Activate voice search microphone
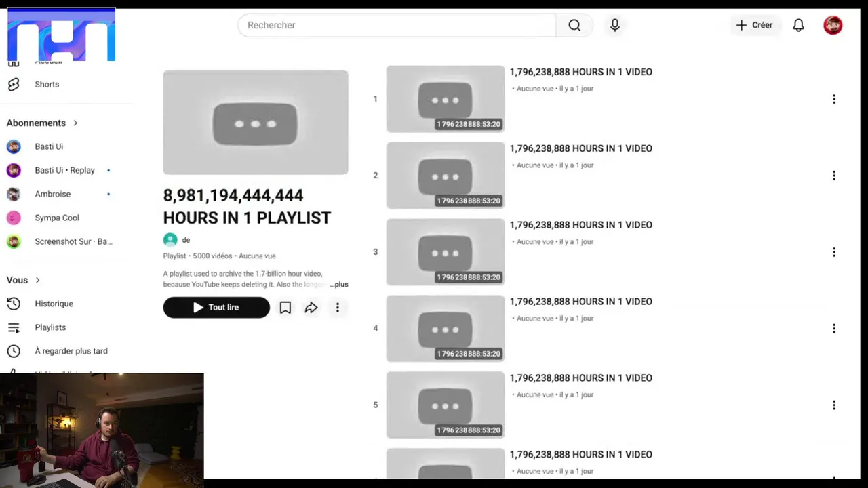Viewport: 868px width, 488px height. pyautogui.click(x=614, y=25)
